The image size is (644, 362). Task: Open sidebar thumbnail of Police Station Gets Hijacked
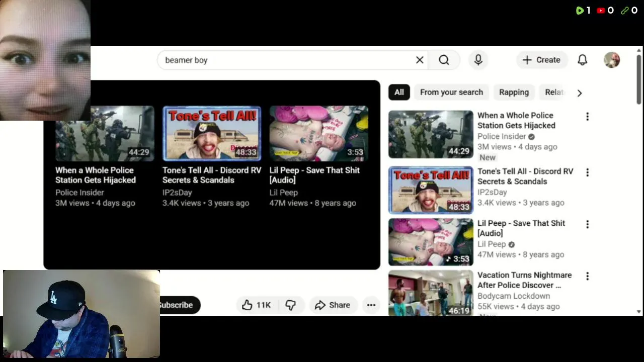tap(431, 134)
